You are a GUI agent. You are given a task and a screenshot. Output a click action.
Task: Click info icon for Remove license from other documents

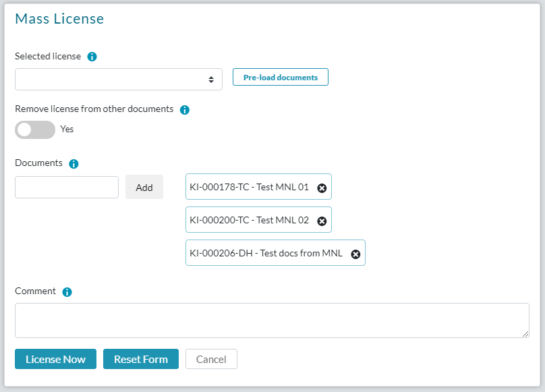[185, 109]
